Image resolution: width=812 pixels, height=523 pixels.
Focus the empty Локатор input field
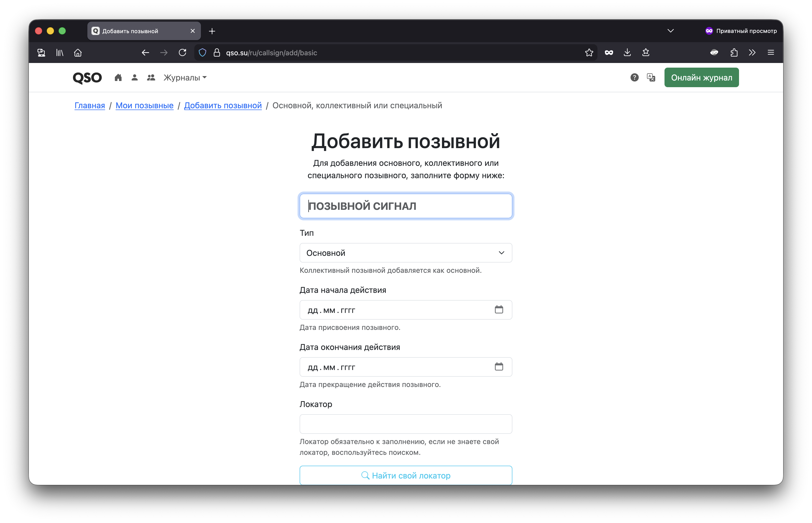point(405,424)
